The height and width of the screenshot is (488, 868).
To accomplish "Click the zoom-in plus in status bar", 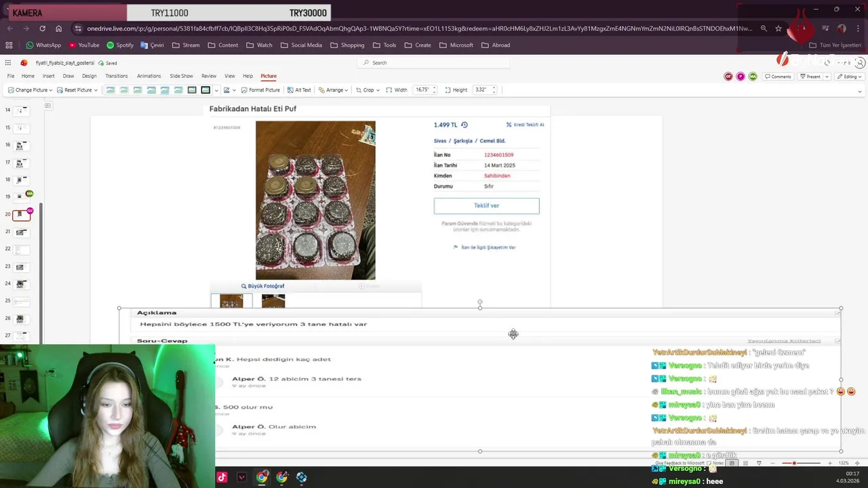I will click(x=829, y=463).
